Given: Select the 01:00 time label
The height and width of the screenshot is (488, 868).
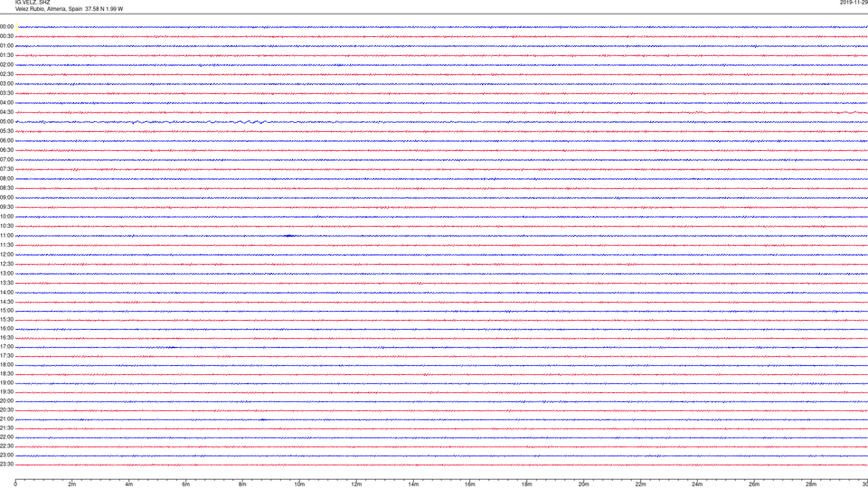Looking at the screenshot, I should (6, 46).
